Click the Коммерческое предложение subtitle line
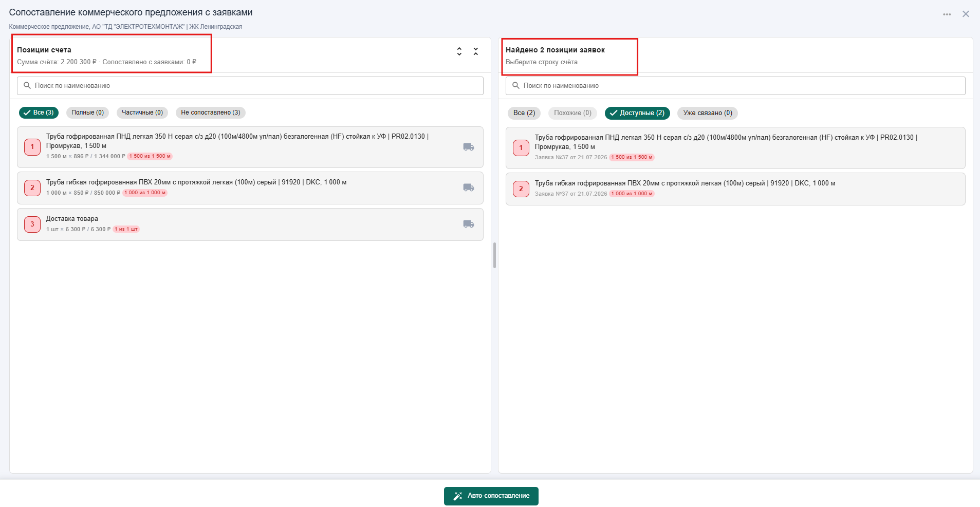 point(125,27)
